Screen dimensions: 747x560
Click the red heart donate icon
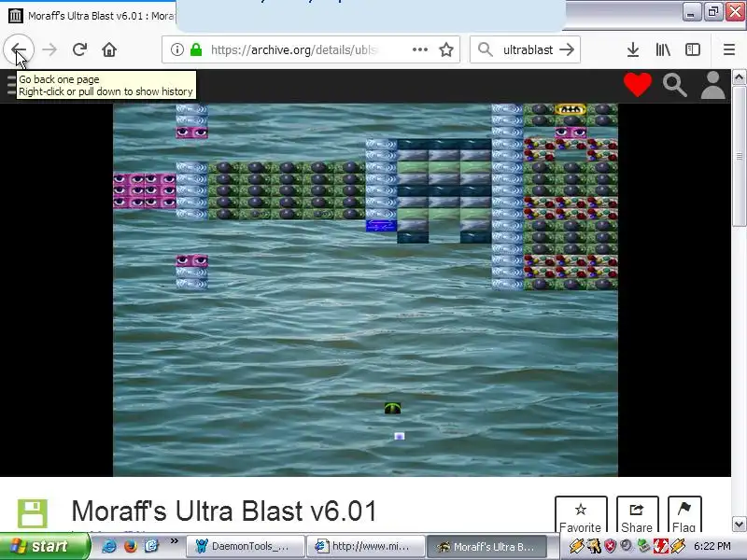coord(638,85)
